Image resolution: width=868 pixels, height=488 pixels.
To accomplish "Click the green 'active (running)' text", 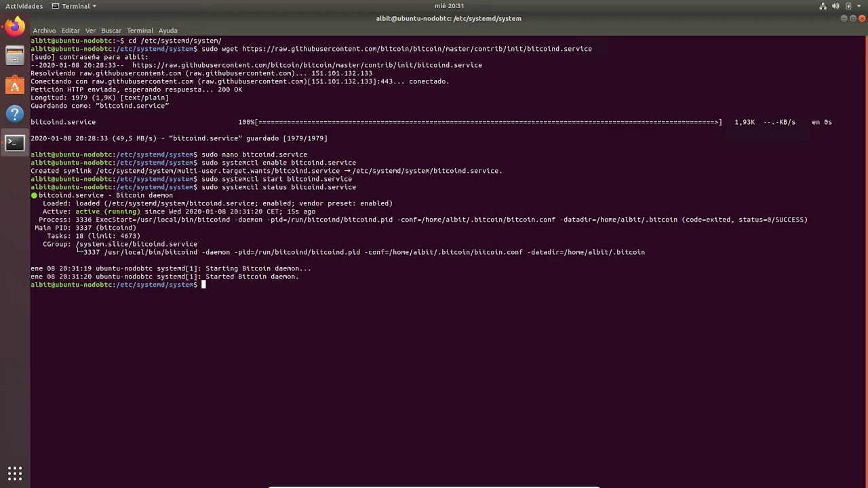I will tap(108, 211).
